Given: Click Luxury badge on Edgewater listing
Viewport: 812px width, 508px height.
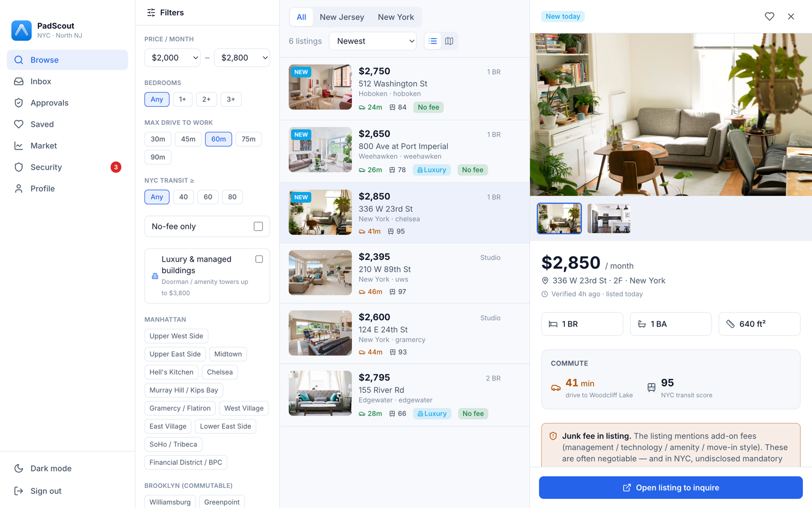Looking at the screenshot, I should click(432, 414).
